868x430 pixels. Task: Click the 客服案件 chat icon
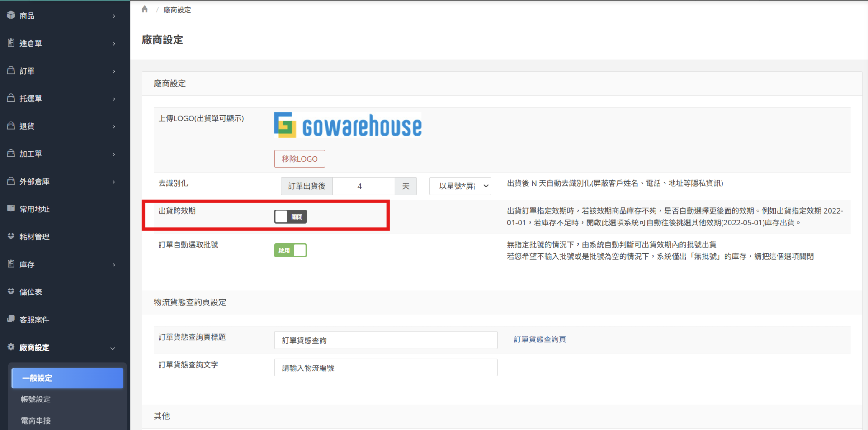pyautogui.click(x=11, y=319)
